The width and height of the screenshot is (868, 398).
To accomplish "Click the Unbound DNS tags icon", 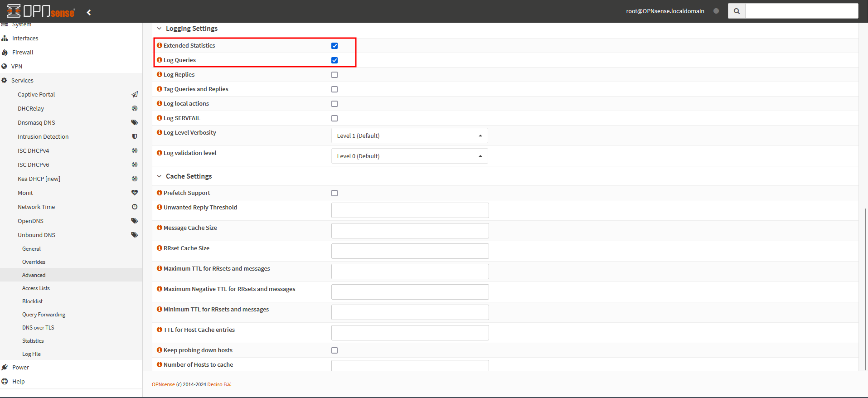I will click(135, 235).
